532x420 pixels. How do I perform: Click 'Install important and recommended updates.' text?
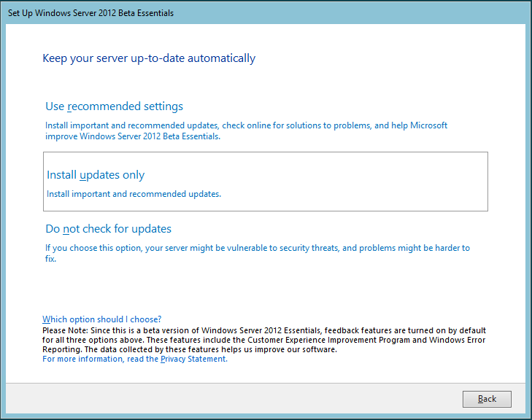pos(134,194)
